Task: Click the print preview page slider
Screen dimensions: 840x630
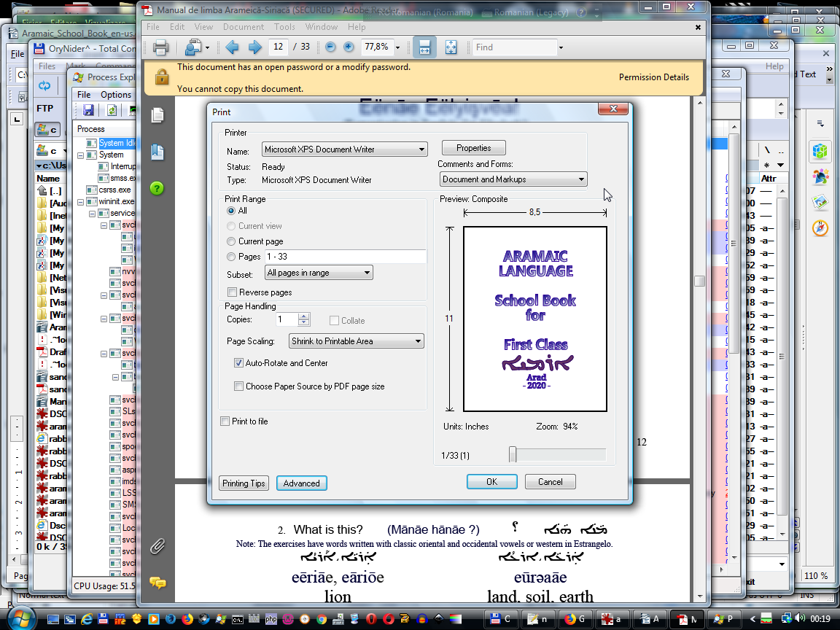Action: (x=513, y=455)
